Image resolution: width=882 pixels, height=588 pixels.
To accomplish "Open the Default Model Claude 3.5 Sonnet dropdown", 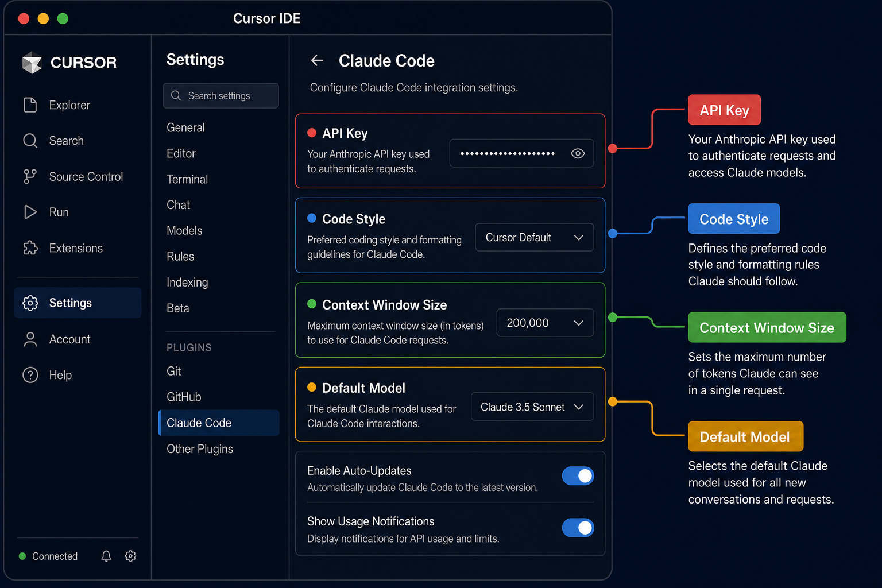I will pos(532,407).
